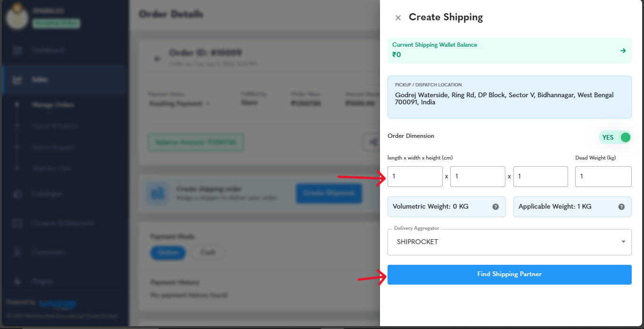
Task: Click the "length x width x height (cm)" label
Action: click(420, 158)
